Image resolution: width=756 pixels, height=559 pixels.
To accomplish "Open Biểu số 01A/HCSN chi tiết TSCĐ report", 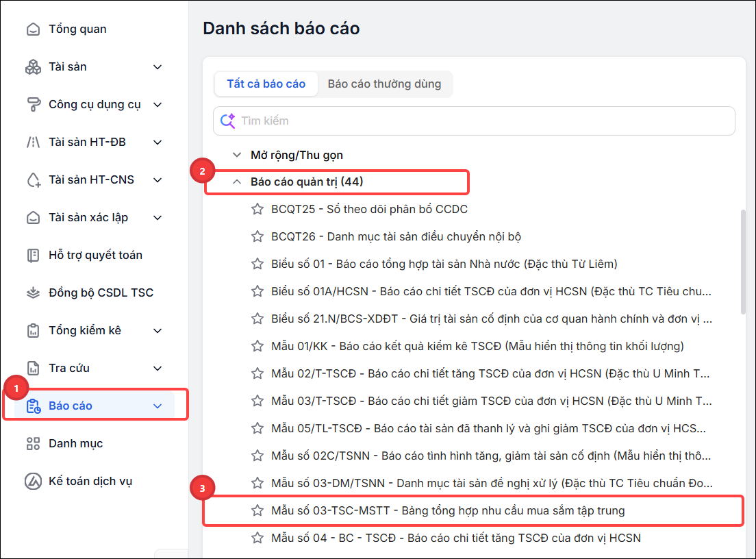I will pos(491,291).
